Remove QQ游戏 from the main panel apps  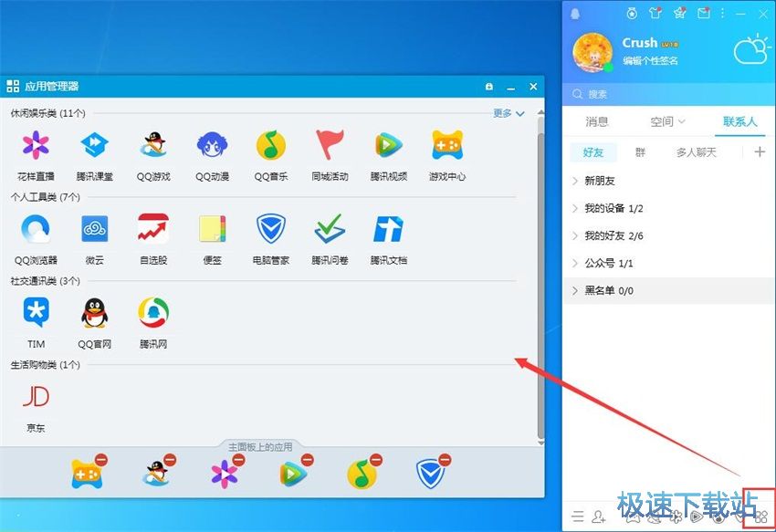(170, 460)
